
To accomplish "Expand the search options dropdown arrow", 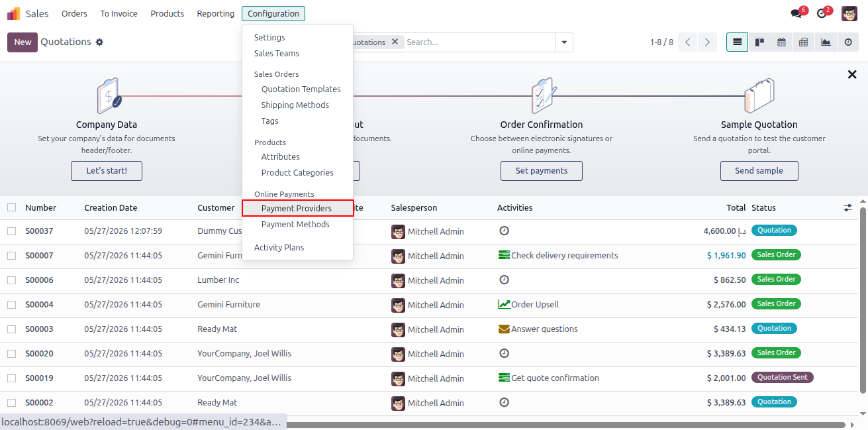I will 564,42.
